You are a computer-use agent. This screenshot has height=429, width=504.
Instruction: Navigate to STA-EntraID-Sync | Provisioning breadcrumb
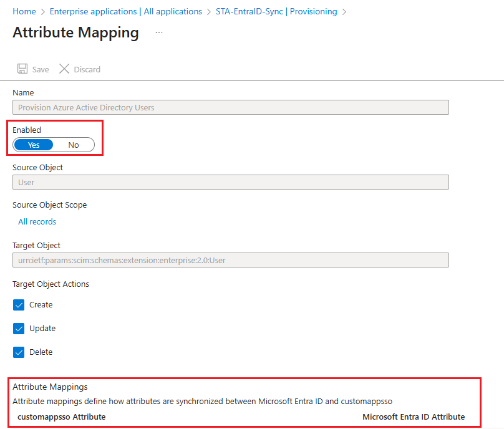pos(276,12)
